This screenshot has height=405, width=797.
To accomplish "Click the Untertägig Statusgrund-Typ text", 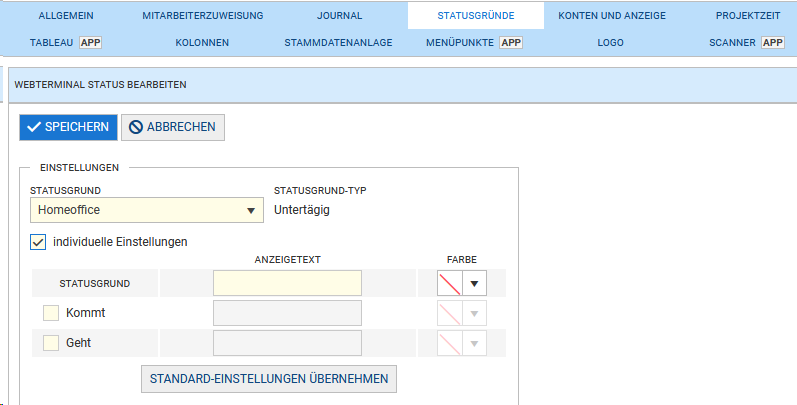I will coord(302,210).
